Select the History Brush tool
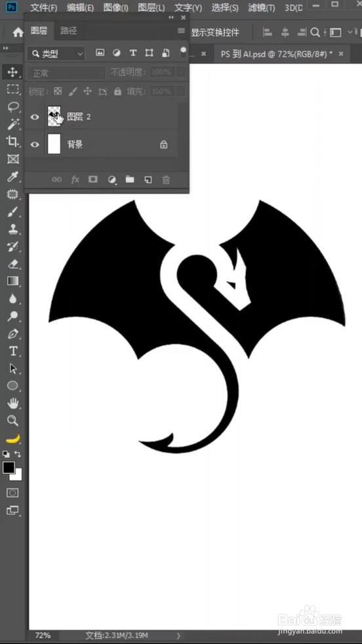 [12, 246]
